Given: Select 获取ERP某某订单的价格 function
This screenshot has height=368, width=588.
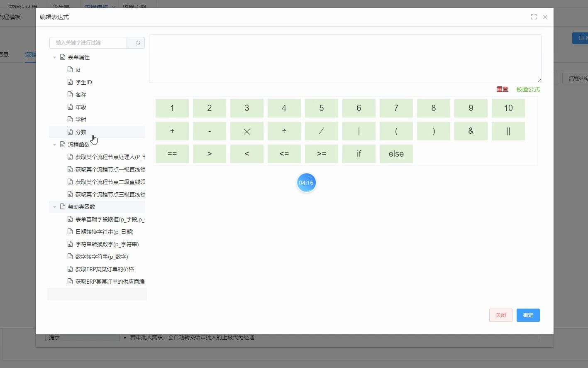Looking at the screenshot, I should click(105, 269).
